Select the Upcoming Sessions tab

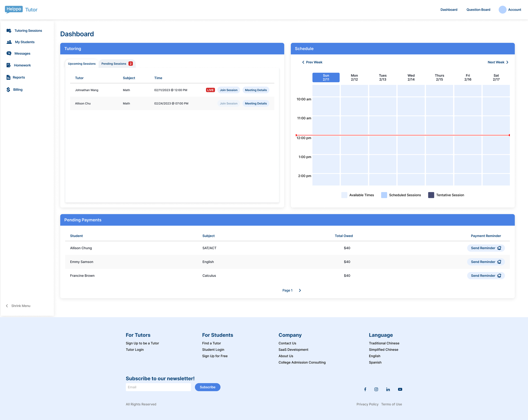82,64
